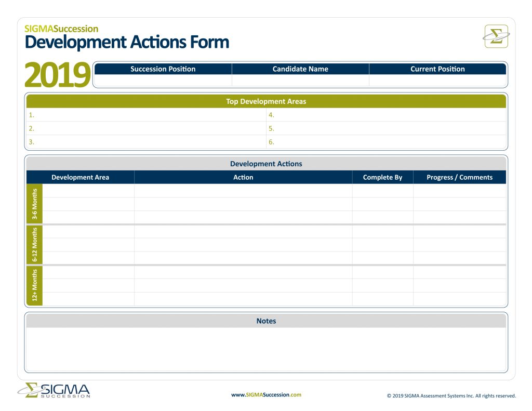Click the Progress / Comments column header

click(459, 177)
